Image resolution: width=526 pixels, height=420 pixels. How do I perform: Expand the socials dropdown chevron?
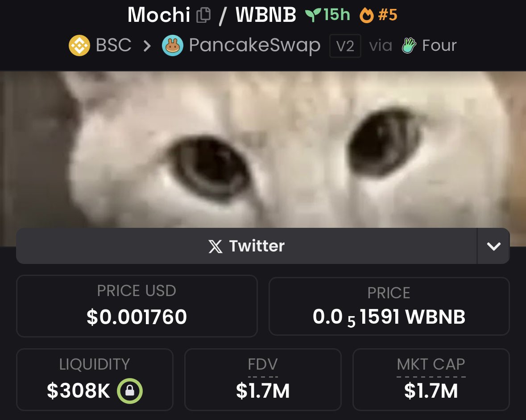point(493,246)
